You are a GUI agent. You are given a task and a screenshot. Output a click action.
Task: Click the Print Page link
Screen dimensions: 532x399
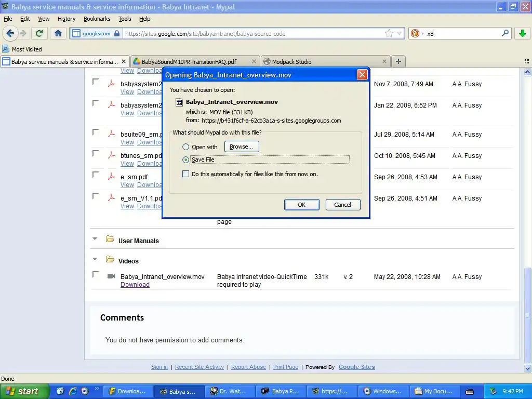(x=286, y=367)
